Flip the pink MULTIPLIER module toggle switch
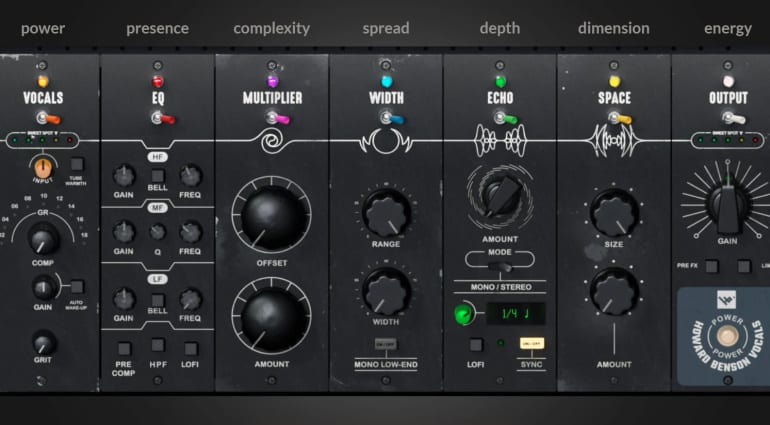Viewport: 770px width, 425px height. [x=277, y=118]
